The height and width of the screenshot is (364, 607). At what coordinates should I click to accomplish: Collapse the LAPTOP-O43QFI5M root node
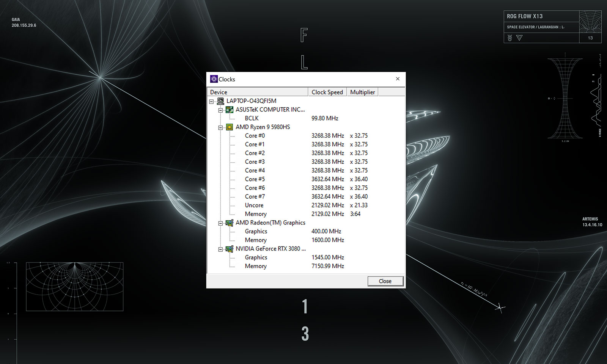point(211,102)
